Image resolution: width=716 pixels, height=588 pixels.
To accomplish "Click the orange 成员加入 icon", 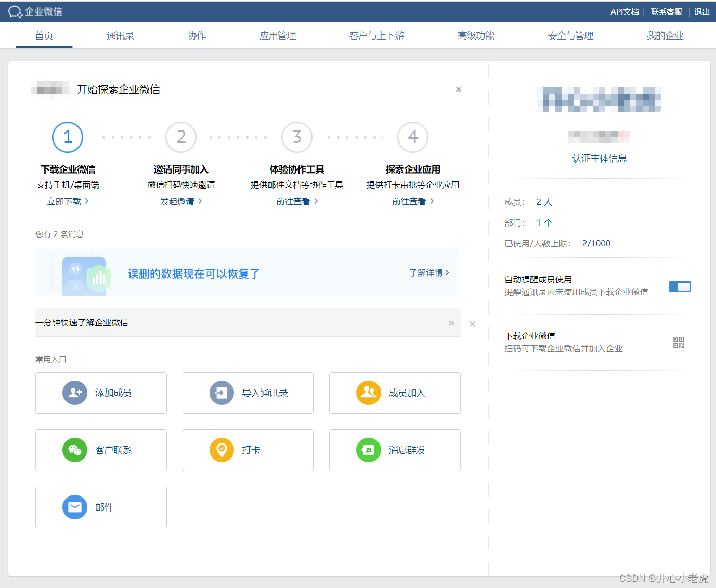I will tap(369, 393).
